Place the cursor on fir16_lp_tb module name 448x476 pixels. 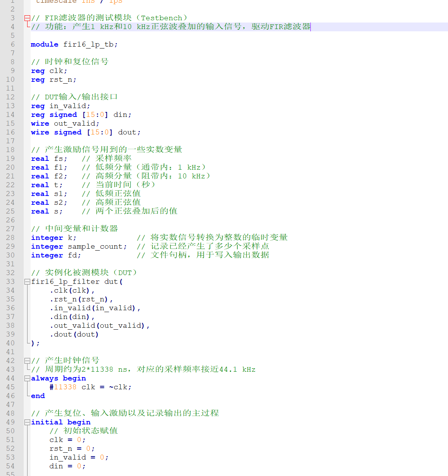[x=88, y=44]
